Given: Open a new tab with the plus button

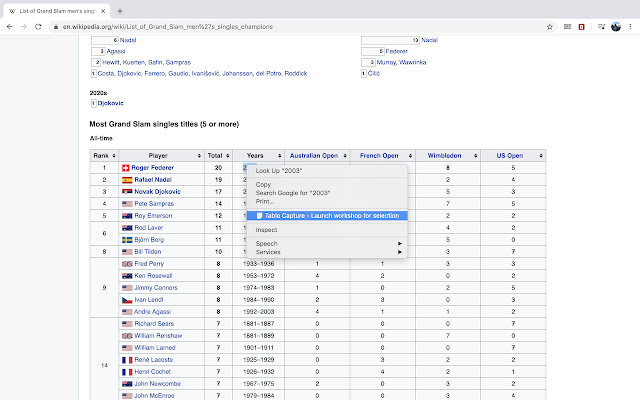Looking at the screenshot, I should click(121, 9).
